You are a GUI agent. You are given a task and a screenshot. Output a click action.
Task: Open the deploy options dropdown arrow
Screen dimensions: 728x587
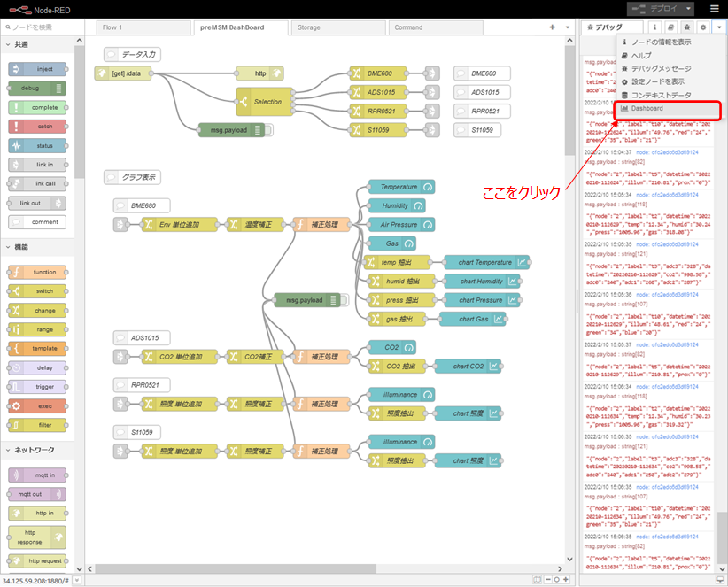(x=688, y=9)
